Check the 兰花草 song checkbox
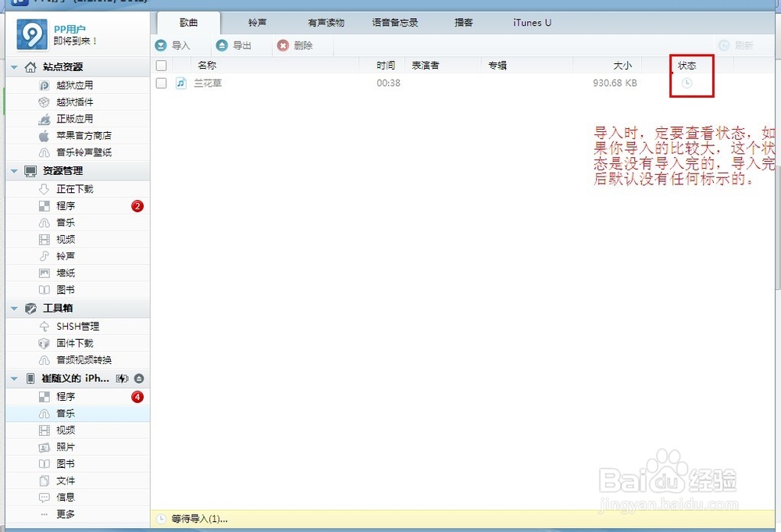The image size is (781, 532). coord(161,83)
